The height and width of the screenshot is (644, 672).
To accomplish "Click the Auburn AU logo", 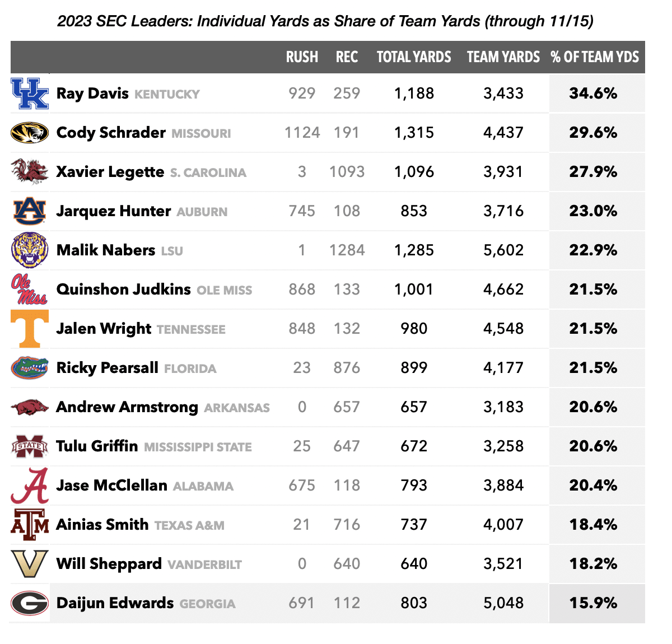I will 30,211.
